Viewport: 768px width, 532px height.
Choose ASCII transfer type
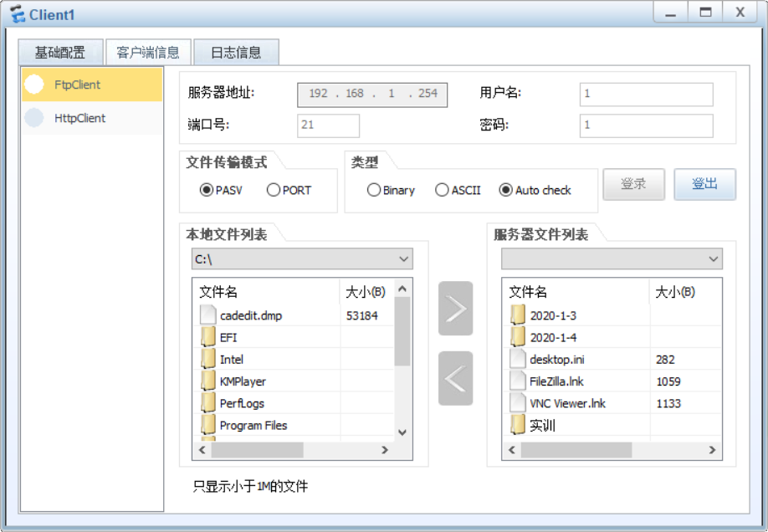[x=442, y=190]
